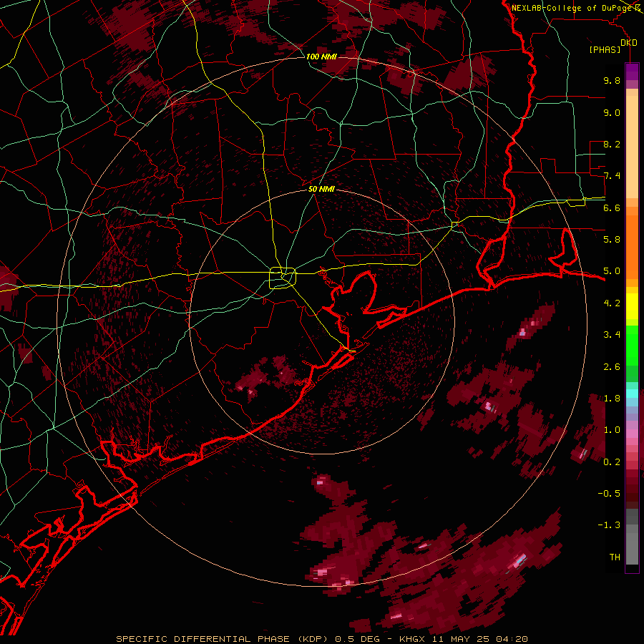This screenshot has height=644, width=644.
Task: Click the 1.0 value on color scale
Action: coord(612,430)
